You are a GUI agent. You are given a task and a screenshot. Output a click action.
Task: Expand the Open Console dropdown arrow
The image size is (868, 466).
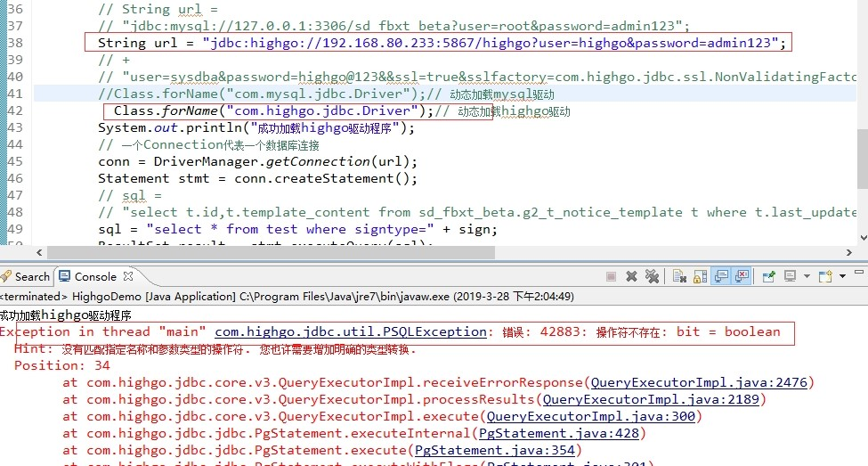[842, 276]
